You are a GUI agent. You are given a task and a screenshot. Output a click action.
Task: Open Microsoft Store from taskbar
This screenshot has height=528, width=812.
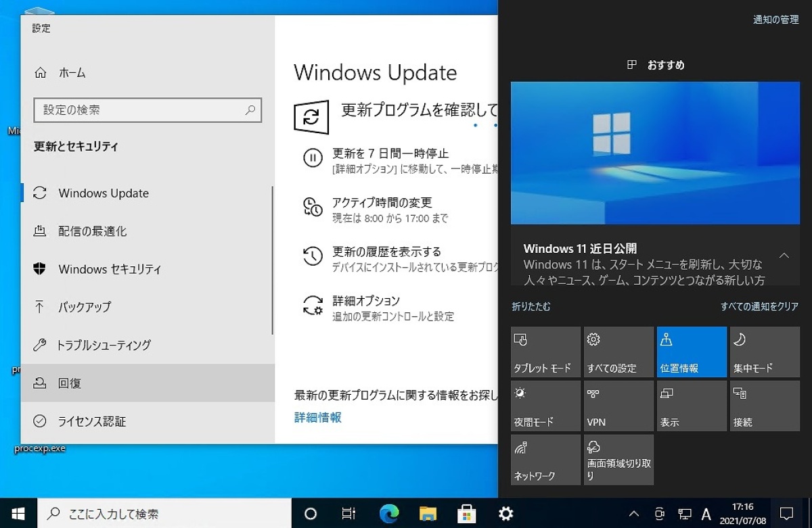[467, 514]
